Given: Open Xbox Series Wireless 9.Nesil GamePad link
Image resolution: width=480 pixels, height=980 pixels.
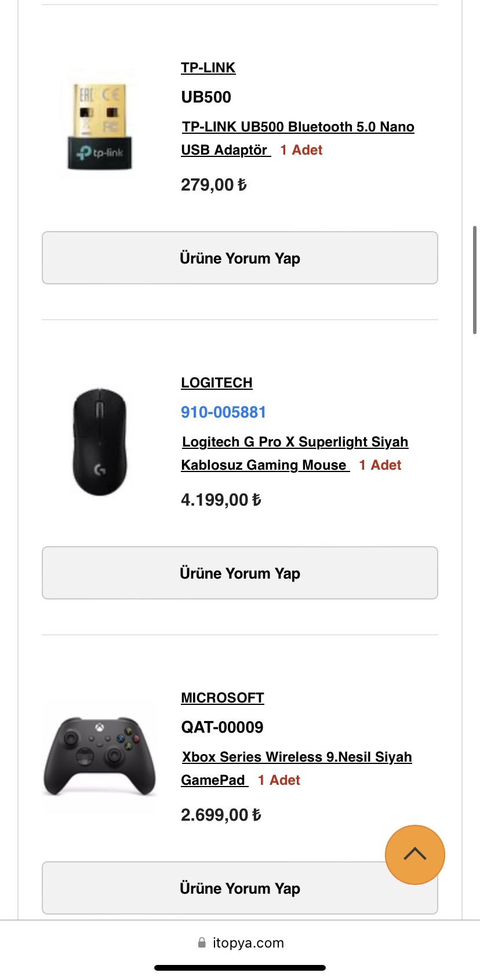Looking at the screenshot, I should coord(297,757).
